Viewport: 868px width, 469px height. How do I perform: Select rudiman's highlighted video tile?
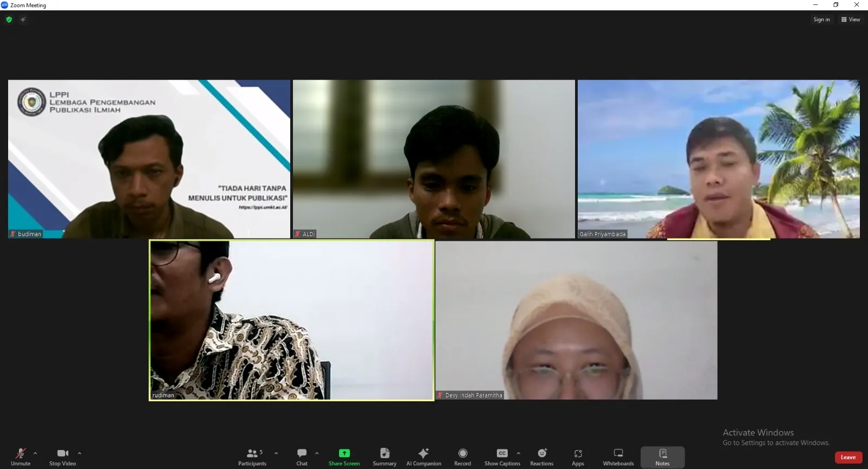tap(292, 320)
